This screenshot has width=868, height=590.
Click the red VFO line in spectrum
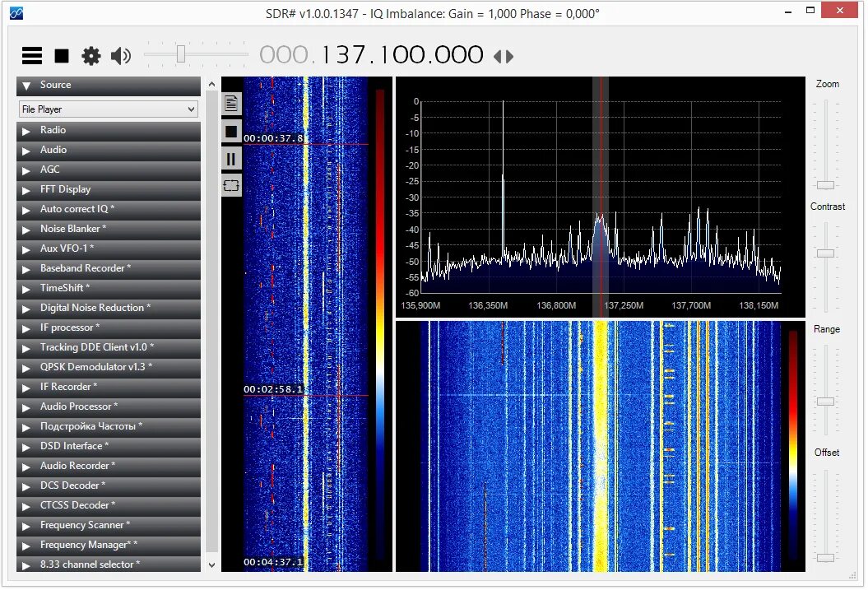click(601, 197)
